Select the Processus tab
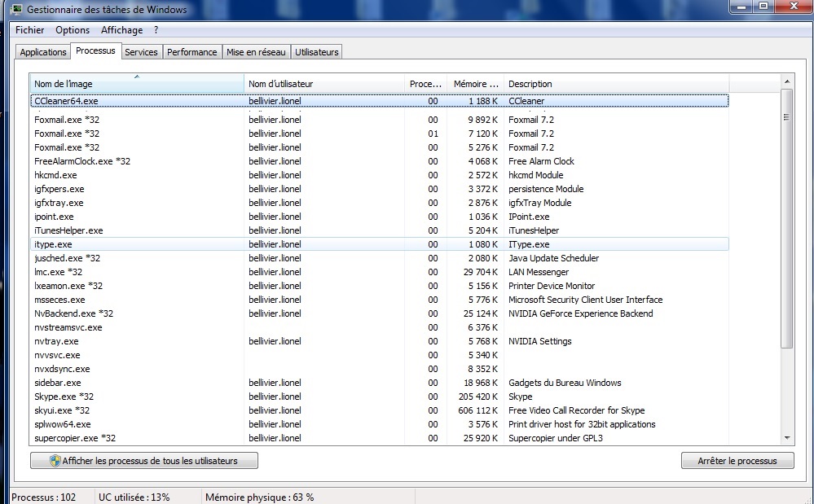 pyautogui.click(x=95, y=50)
